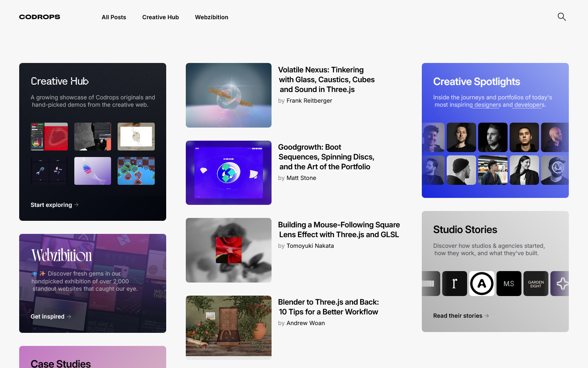Click the arrow next to Read their stories
Viewport: 588px width, 368px height.
pyautogui.click(x=487, y=316)
